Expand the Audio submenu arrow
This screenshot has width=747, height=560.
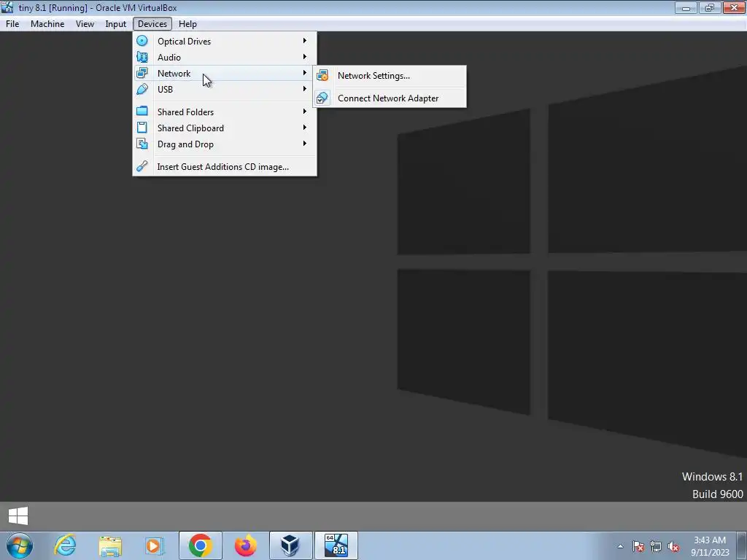click(x=304, y=57)
